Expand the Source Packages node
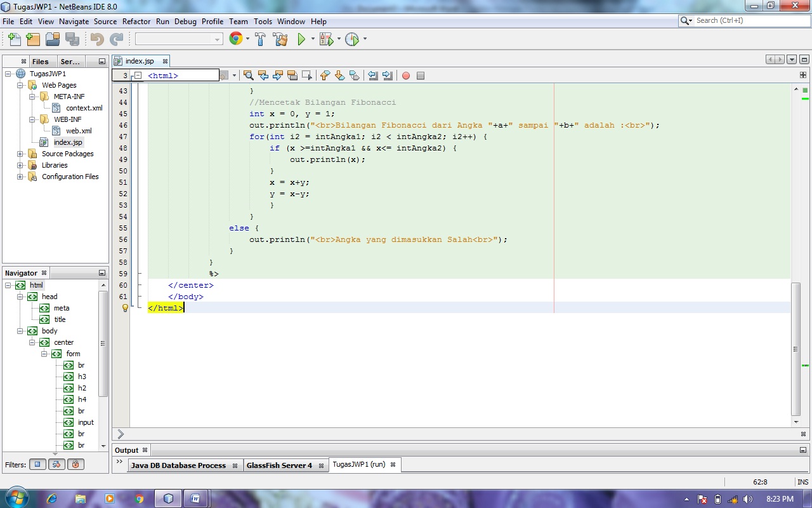The image size is (812, 508). coord(19,154)
